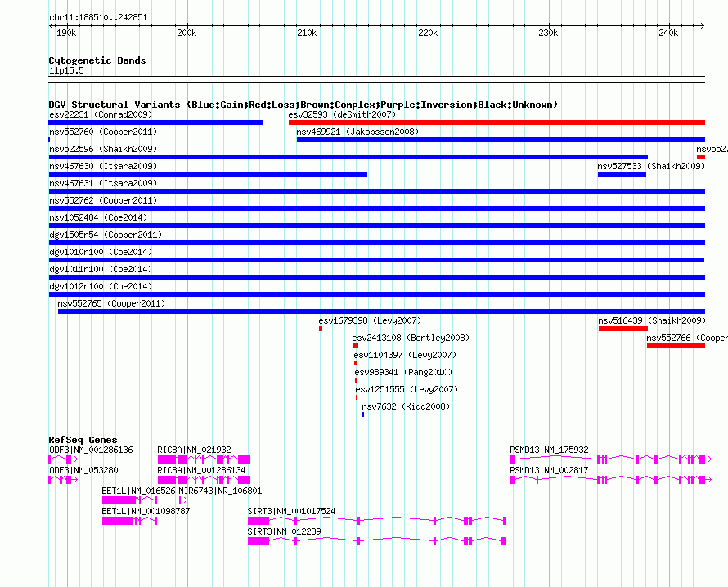Screen dimensions: 728x587
Task: Open variant dgv1011n100 (Coe2014) label
Action: (x=101, y=269)
